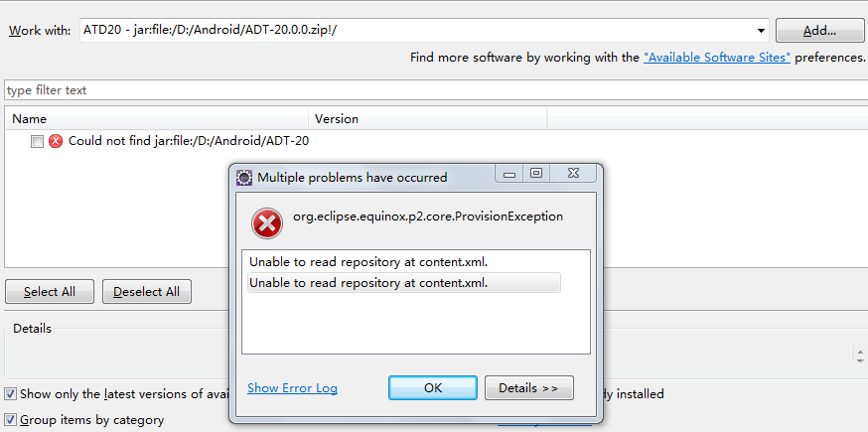Click the red error icon in the dialog
The image size is (868, 432).
(267, 223)
